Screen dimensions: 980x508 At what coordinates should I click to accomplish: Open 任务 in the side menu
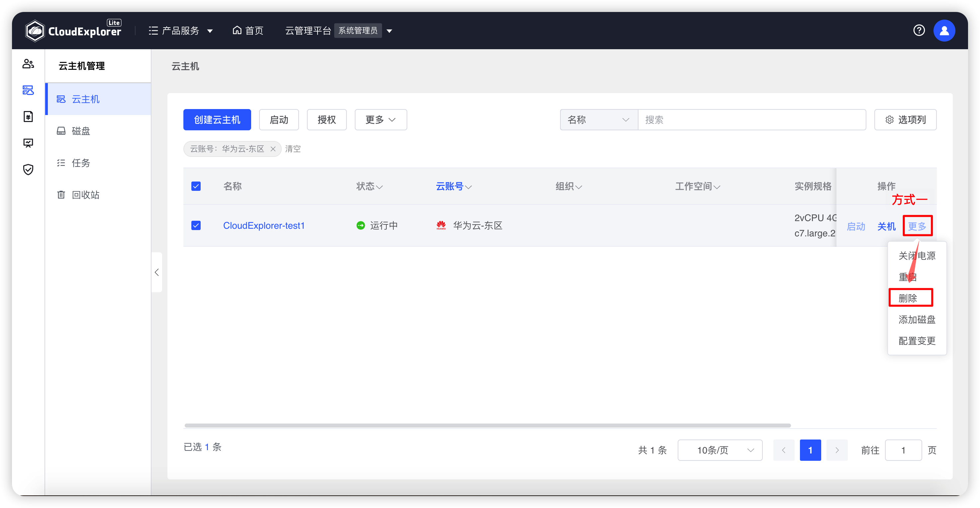pos(98,163)
